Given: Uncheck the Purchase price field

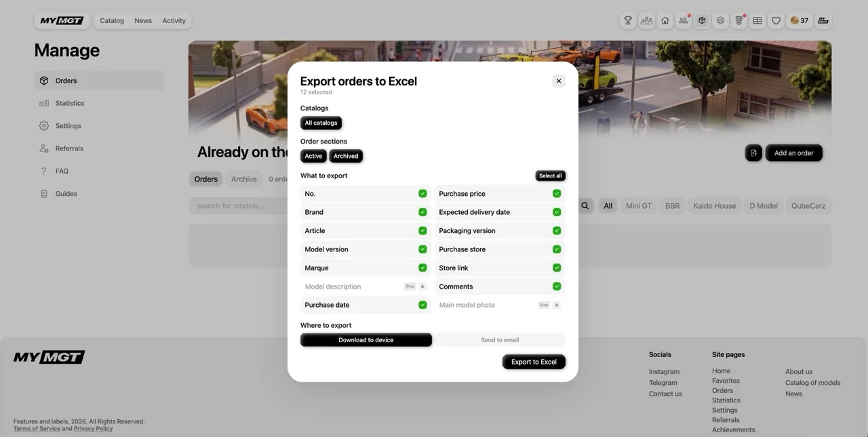Looking at the screenshot, I should (557, 194).
